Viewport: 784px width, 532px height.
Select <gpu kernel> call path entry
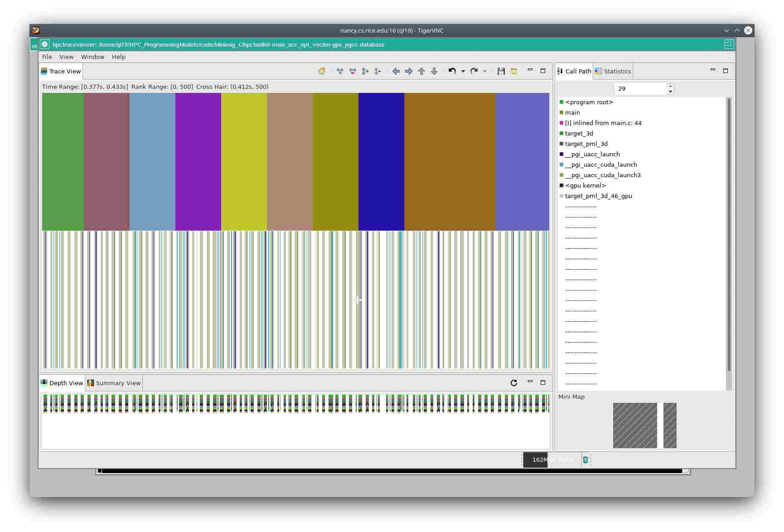tap(582, 185)
